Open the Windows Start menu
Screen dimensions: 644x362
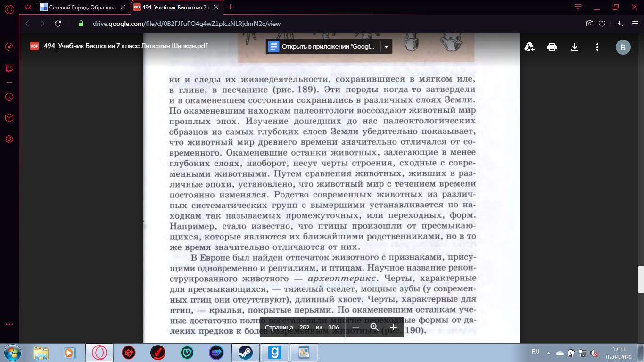click(x=13, y=353)
